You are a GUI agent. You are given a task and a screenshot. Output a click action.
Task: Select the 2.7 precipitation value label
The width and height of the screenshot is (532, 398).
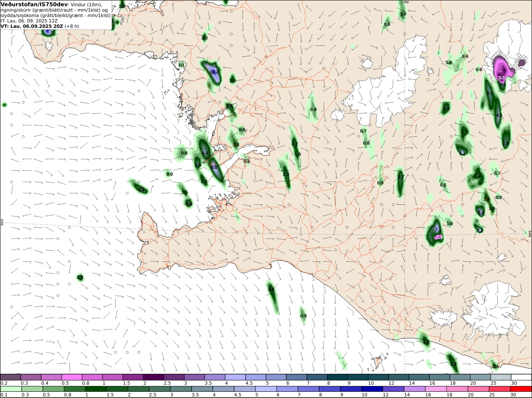point(401,177)
